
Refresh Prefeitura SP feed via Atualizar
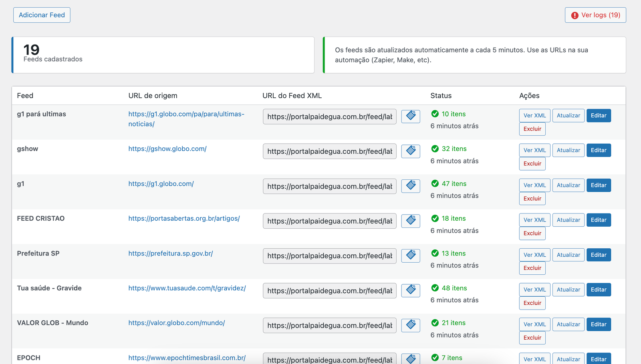point(568,255)
